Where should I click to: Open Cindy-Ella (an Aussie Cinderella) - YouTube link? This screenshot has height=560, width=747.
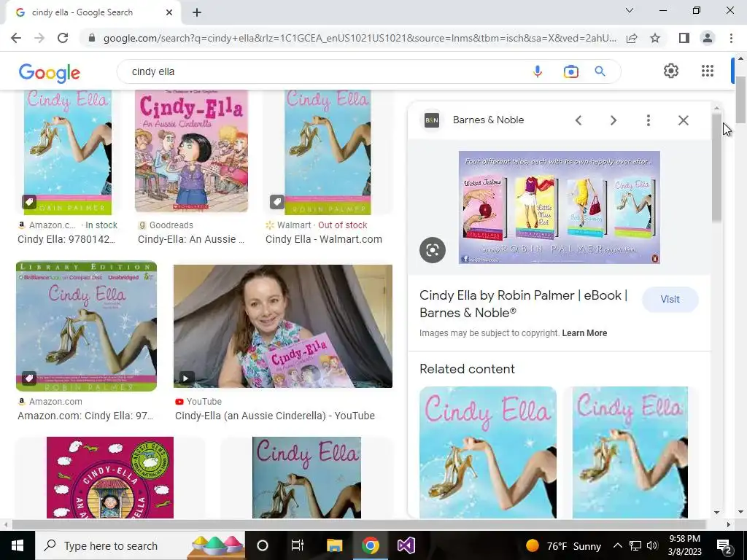point(275,416)
